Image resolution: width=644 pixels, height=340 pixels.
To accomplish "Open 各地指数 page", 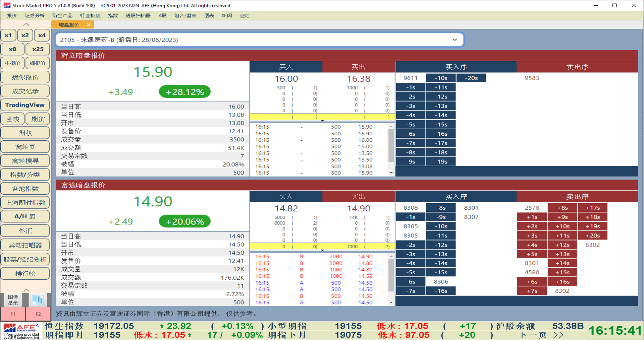I will 25,189.
